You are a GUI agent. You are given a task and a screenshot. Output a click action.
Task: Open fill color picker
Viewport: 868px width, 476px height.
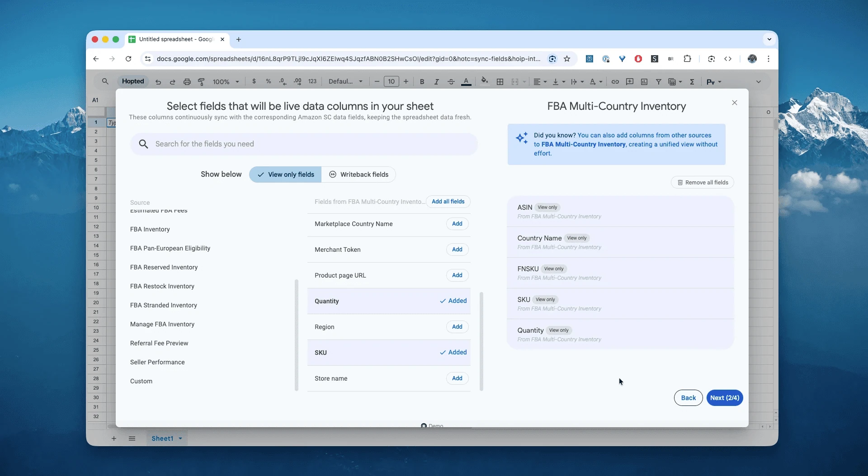[x=484, y=81]
